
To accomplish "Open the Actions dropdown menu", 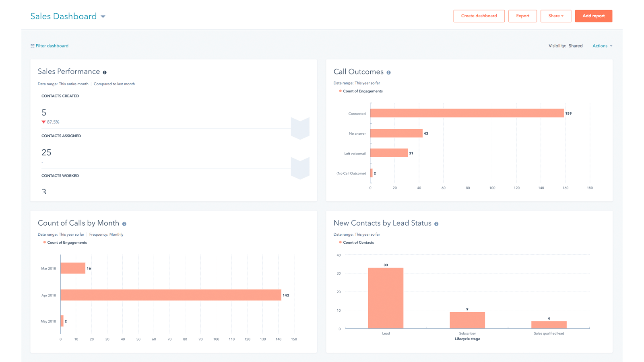I will coord(602,46).
